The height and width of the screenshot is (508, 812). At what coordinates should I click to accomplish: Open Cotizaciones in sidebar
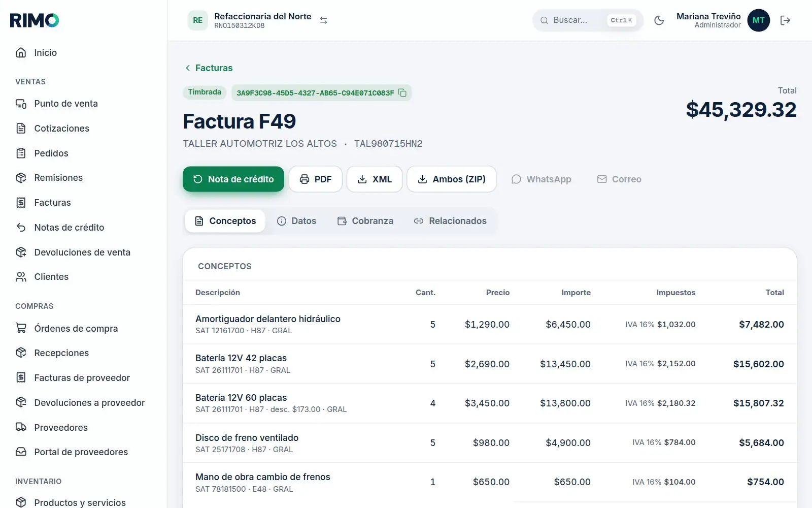point(83,129)
